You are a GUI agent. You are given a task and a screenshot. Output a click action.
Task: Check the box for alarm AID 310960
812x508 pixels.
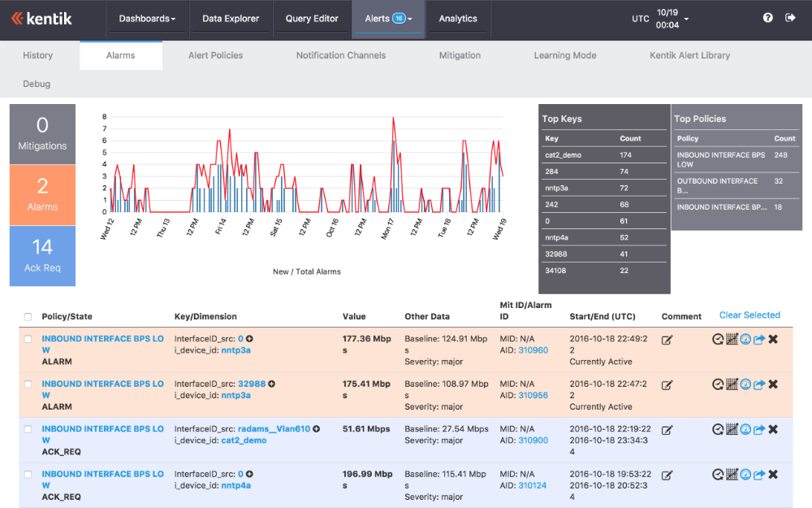28,339
